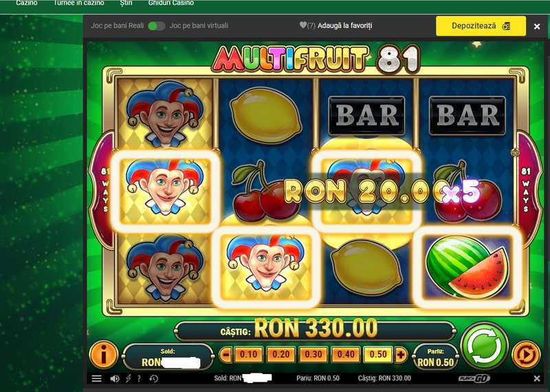
Task: Click the yellow Depozitează button
Action: click(x=481, y=26)
